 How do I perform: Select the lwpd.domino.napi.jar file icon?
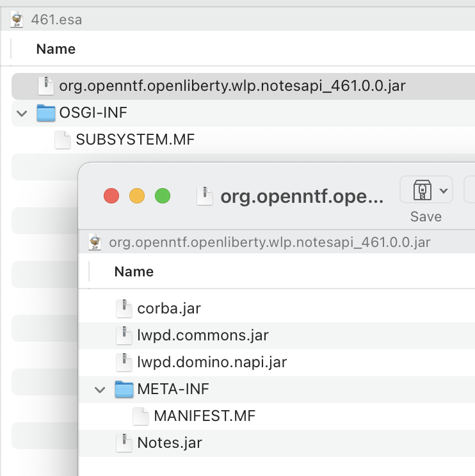tap(124, 362)
